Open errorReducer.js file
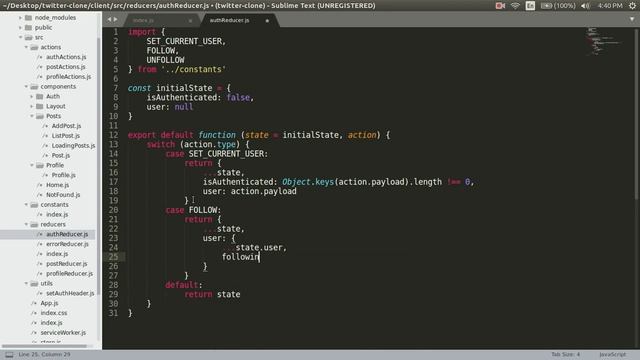Viewport: 640px width, 360px height. pos(67,244)
